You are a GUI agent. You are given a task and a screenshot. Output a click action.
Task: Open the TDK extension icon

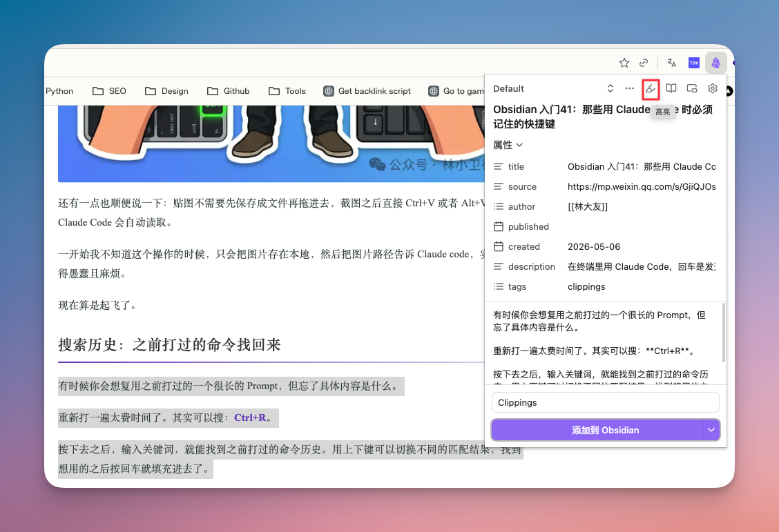pos(694,63)
